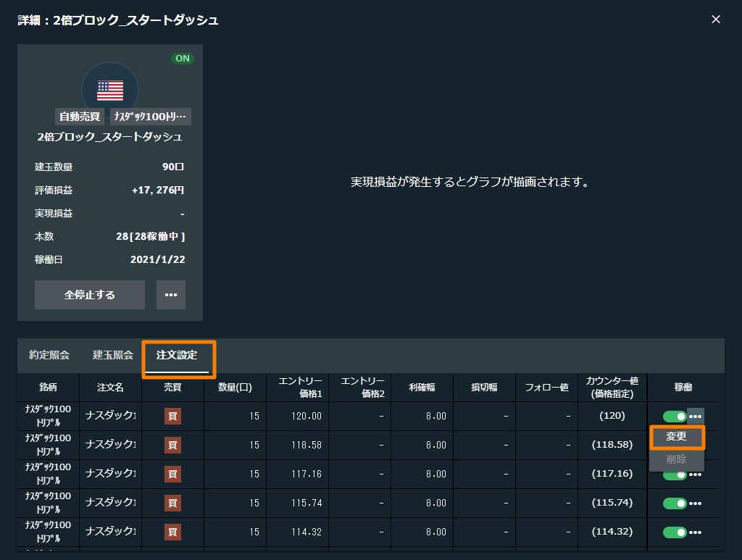Click the 稼働 column header
This screenshot has height=560, width=742.
(x=683, y=387)
